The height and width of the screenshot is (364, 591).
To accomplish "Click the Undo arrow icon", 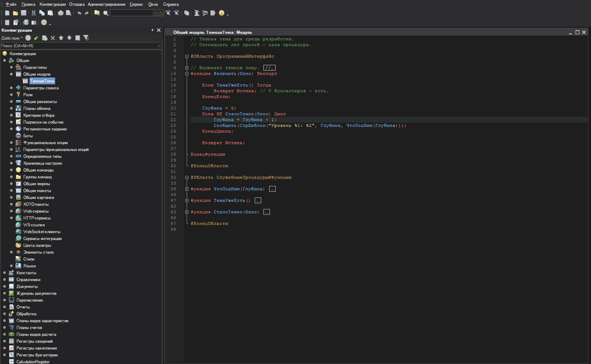I will [79, 13].
